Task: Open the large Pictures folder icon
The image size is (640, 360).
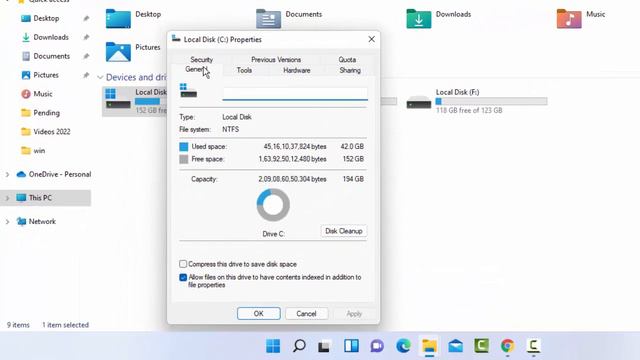Action: (x=118, y=51)
